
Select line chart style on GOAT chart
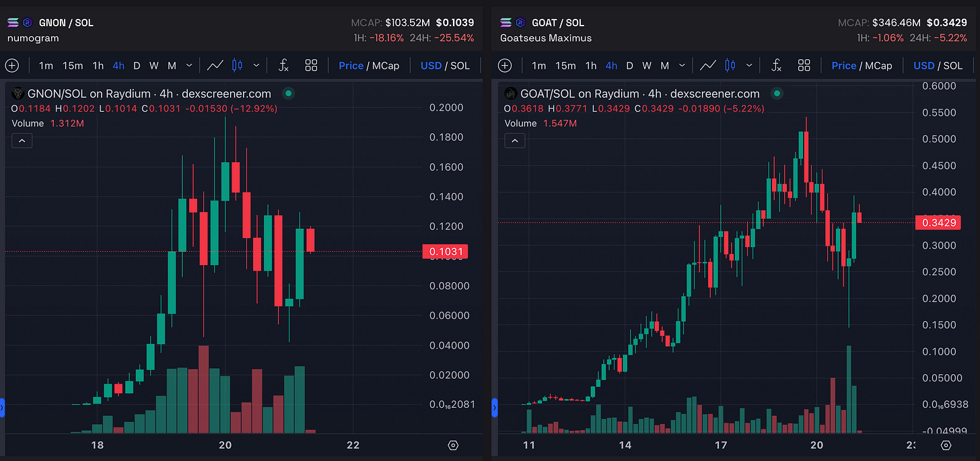tap(708, 65)
